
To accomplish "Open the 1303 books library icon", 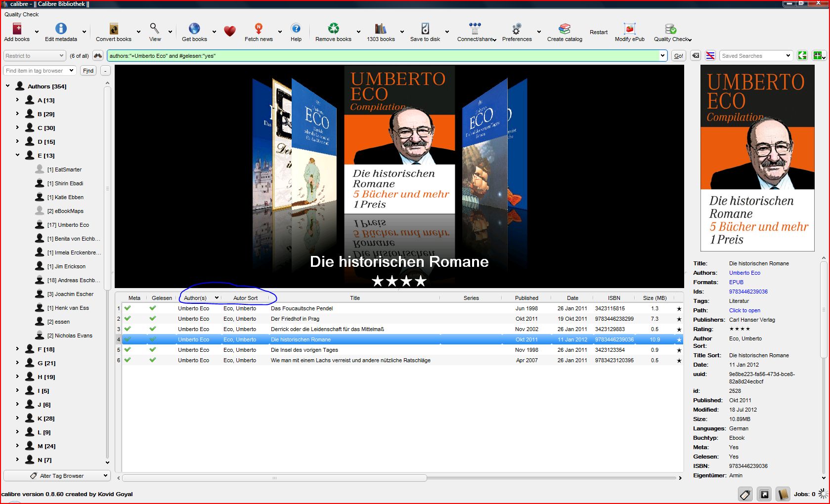I will [381, 29].
